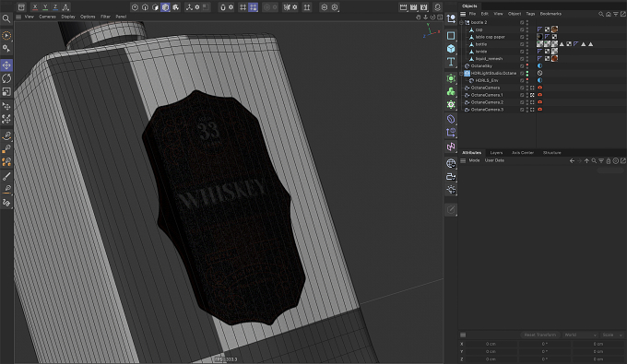Image resolution: width=627 pixels, height=364 pixels.
Task: Select the liquid material tag thumbnail
Action: point(554,59)
